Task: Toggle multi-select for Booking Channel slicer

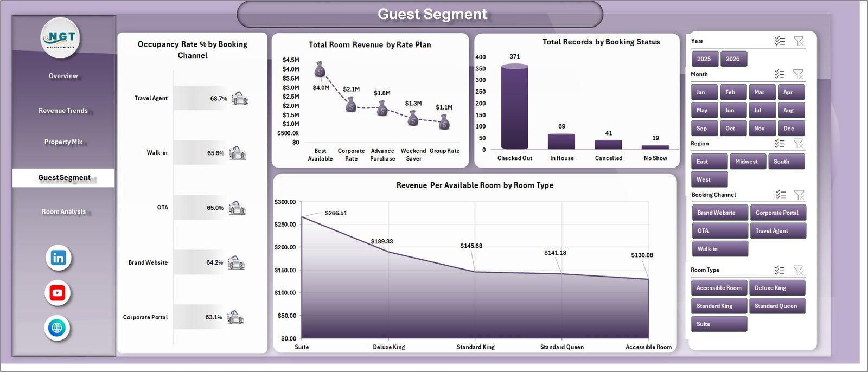Action: (781, 195)
